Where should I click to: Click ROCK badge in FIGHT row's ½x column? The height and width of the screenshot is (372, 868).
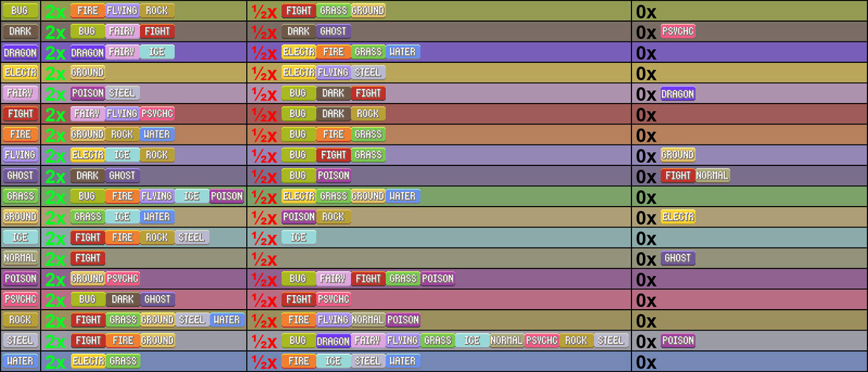coord(368,114)
